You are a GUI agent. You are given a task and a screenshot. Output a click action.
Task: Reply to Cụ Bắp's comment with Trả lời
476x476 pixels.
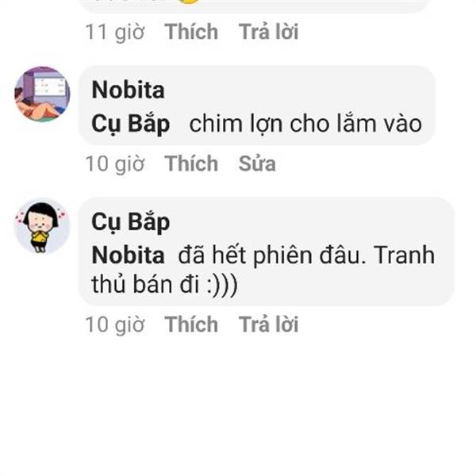[x=269, y=324]
